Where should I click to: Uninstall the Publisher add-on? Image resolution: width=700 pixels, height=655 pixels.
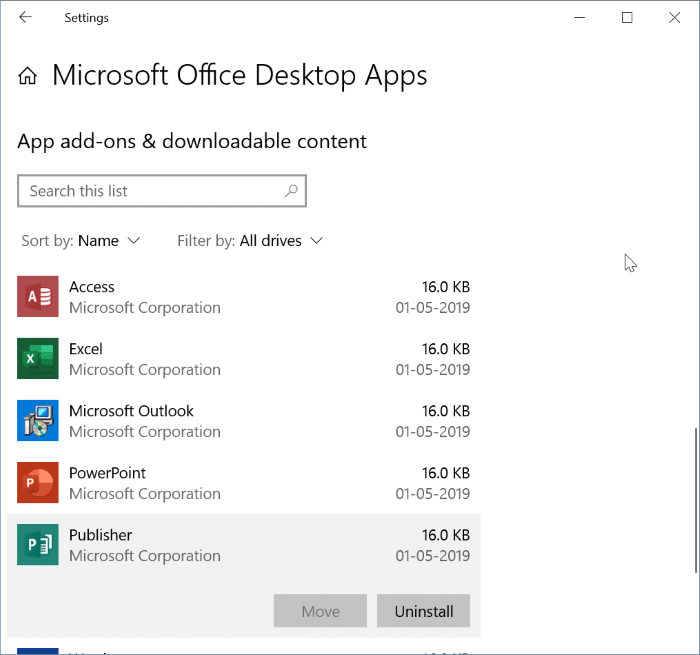click(x=423, y=611)
